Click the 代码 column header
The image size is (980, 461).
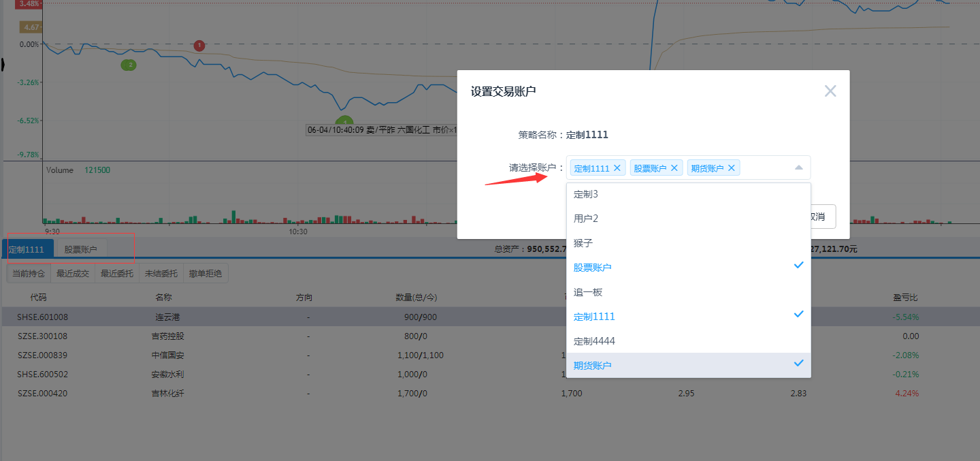39,298
